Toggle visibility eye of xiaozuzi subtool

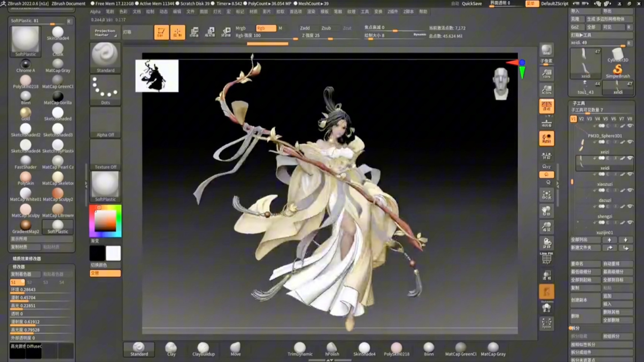click(x=630, y=174)
